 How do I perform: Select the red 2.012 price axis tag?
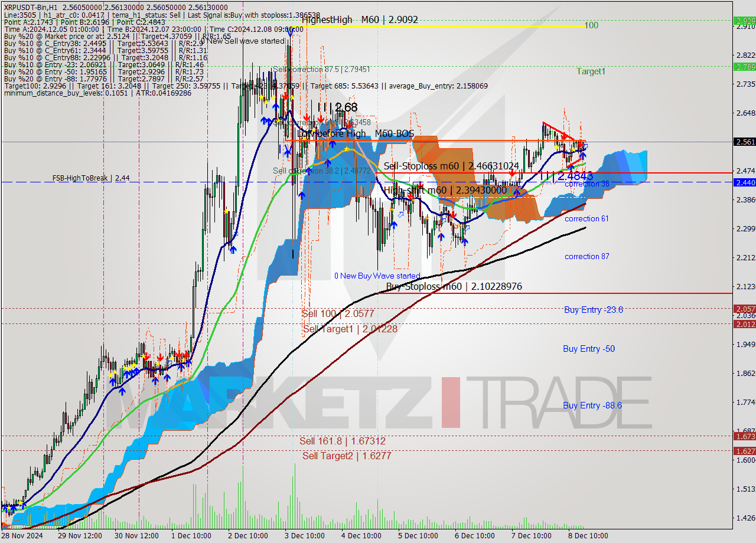pyautogui.click(x=744, y=324)
